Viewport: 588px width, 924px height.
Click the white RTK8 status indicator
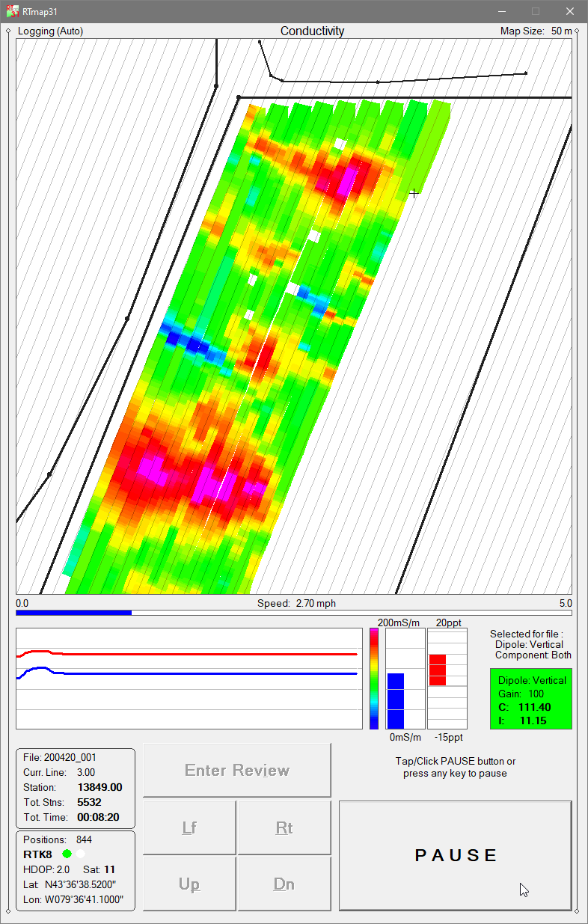click(x=81, y=854)
